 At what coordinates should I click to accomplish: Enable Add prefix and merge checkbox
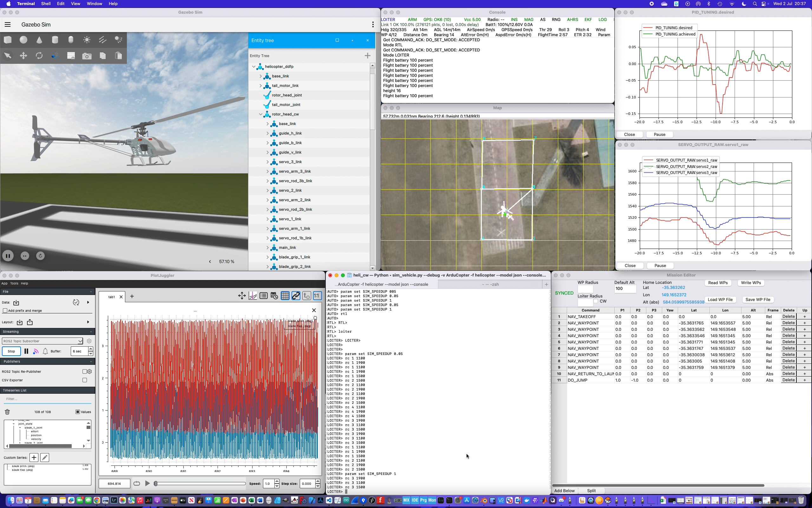pos(5,311)
